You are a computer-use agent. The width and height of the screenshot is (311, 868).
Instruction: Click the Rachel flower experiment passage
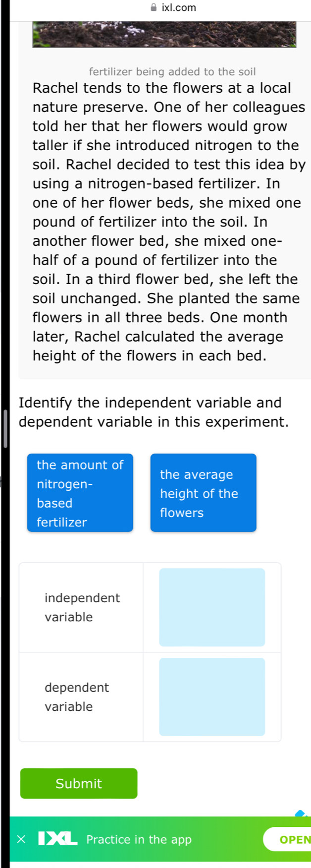[x=168, y=222]
